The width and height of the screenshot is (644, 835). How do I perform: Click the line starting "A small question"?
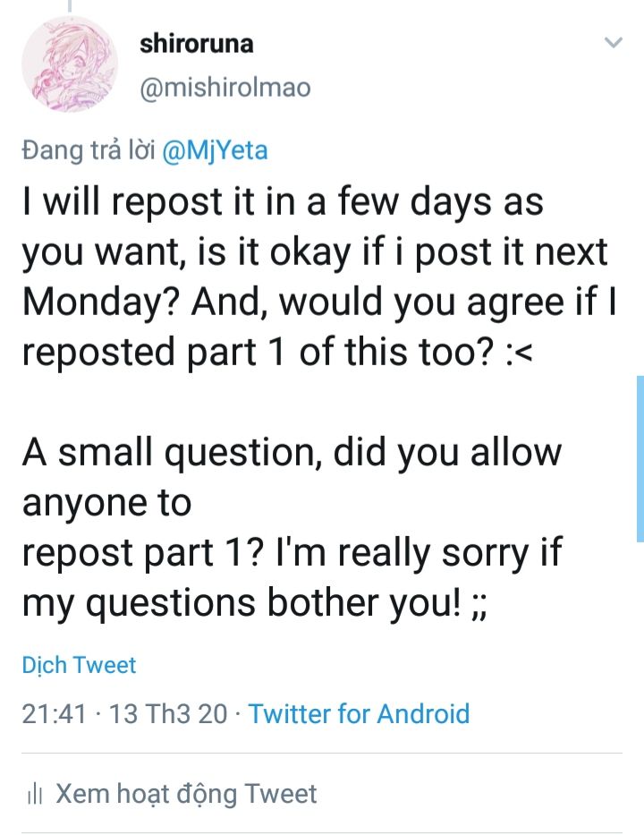291,453
